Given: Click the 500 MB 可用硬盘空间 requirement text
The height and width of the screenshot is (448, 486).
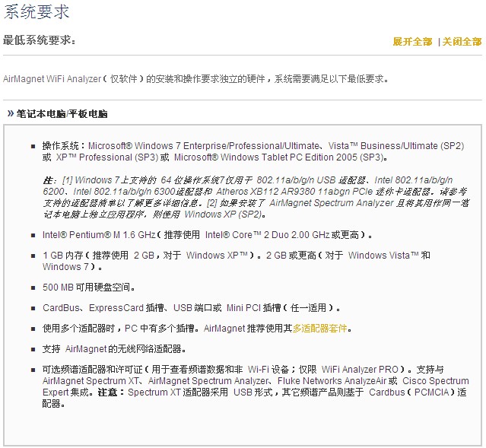Looking at the screenshot, I should coord(87,288).
